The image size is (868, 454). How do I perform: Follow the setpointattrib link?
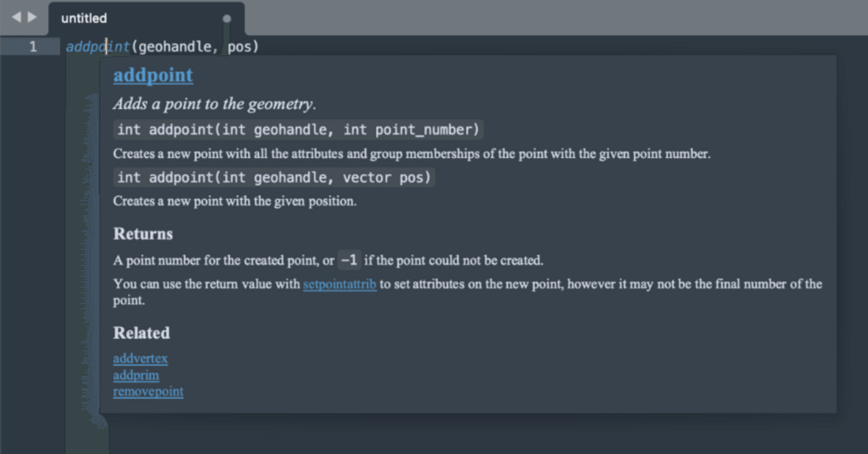coord(339,284)
